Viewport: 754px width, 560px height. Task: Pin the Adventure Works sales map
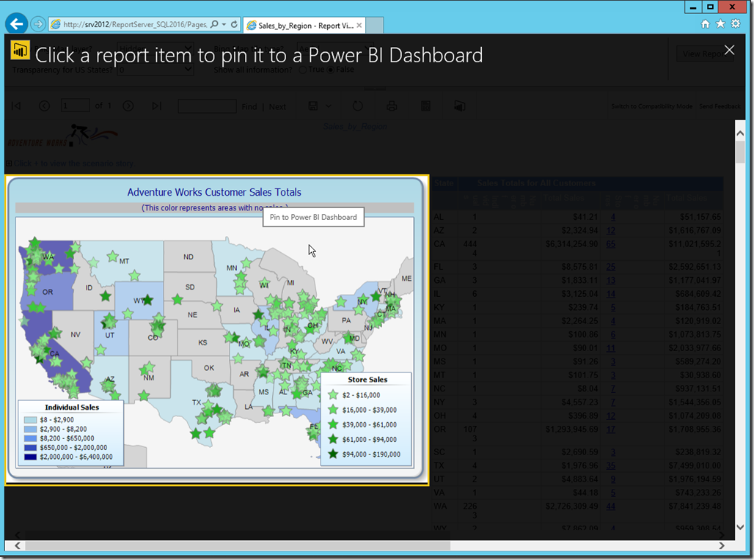217,330
